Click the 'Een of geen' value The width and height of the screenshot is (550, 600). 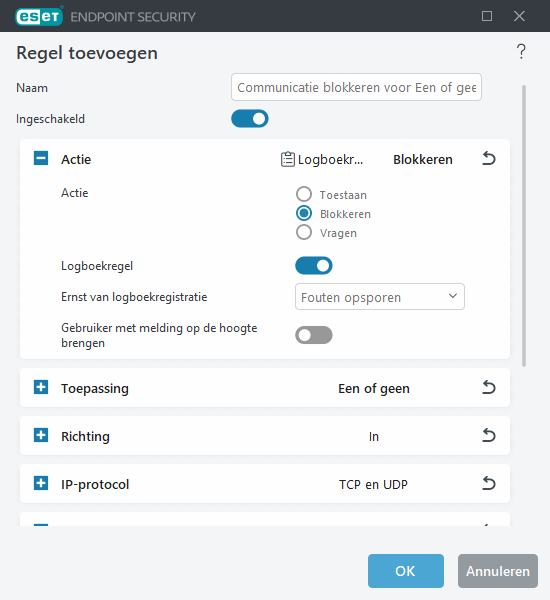point(374,388)
